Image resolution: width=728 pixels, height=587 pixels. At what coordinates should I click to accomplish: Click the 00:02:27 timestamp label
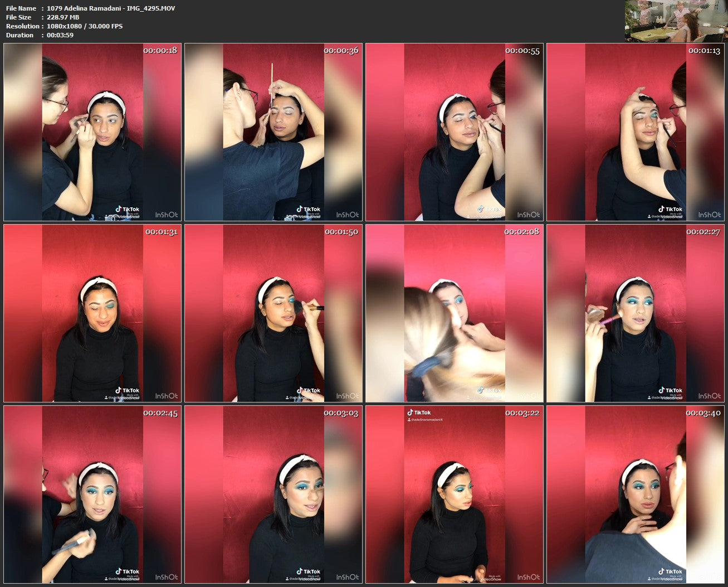pyautogui.click(x=703, y=231)
